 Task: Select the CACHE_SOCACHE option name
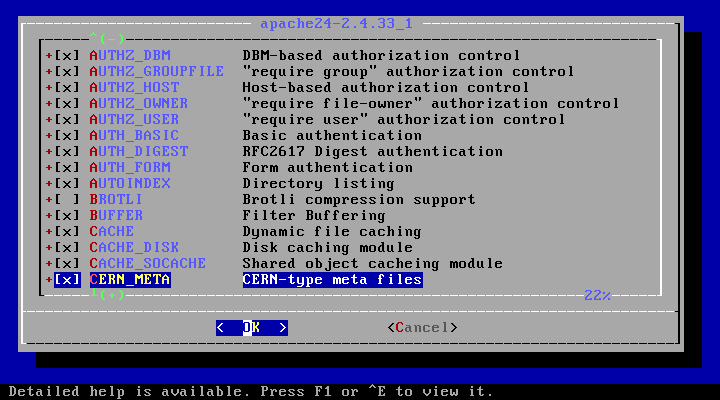[x=148, y=264]
